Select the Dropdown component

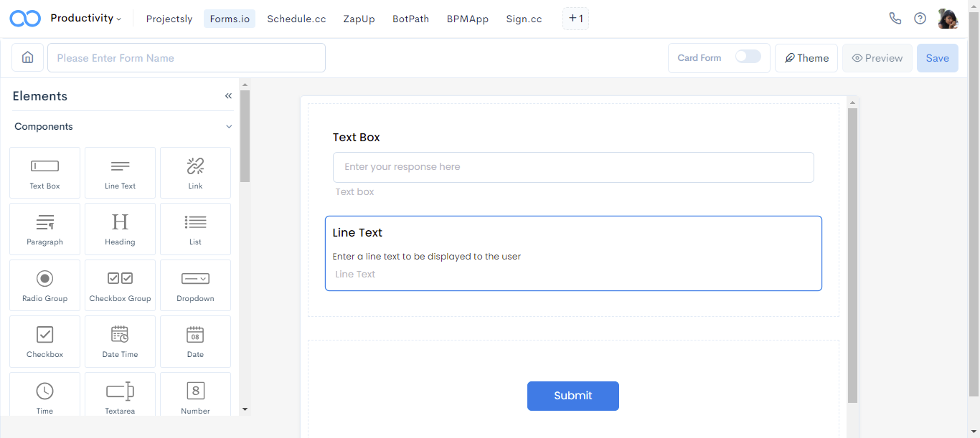195,285
